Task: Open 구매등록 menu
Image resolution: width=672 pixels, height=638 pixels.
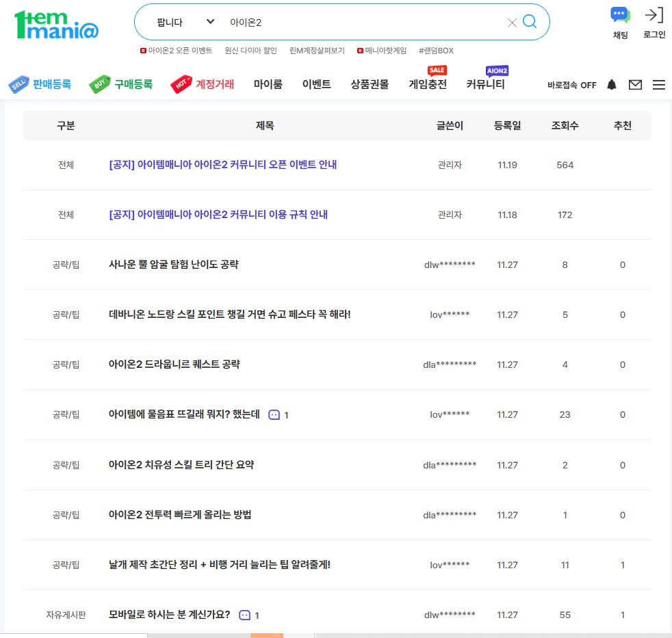Action: (x=133, y=84)
